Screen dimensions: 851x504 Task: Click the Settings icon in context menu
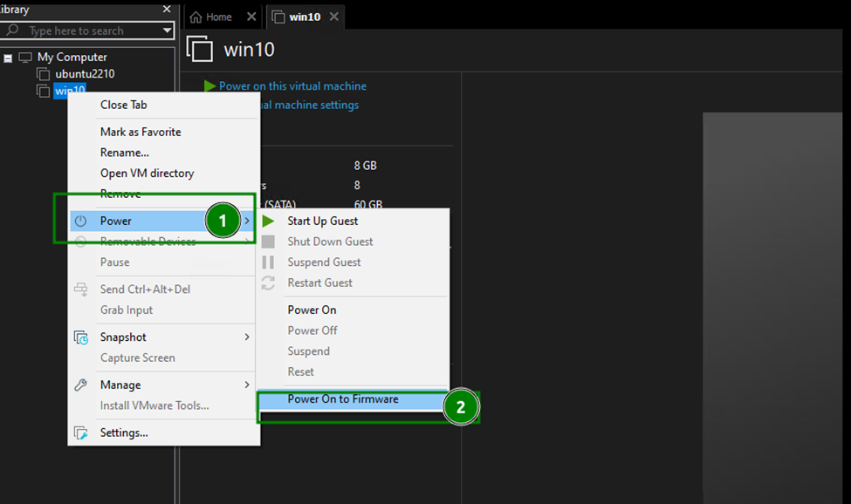pyautogui.click(x=81, y=432)
